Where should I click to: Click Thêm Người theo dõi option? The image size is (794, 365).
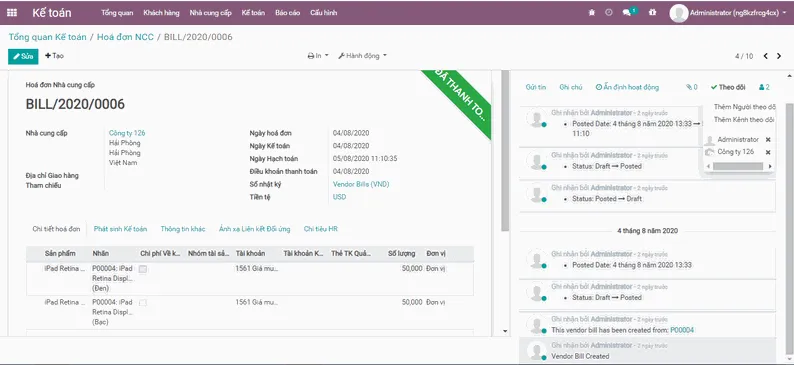(x=744, y=107)
